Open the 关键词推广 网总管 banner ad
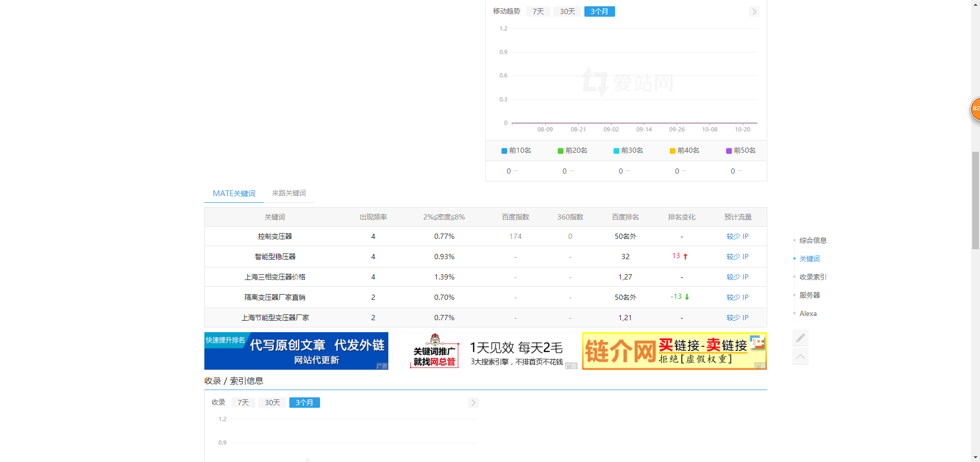Screen dimensions: 980x462 pyautogui.click(x=486, y=351)
